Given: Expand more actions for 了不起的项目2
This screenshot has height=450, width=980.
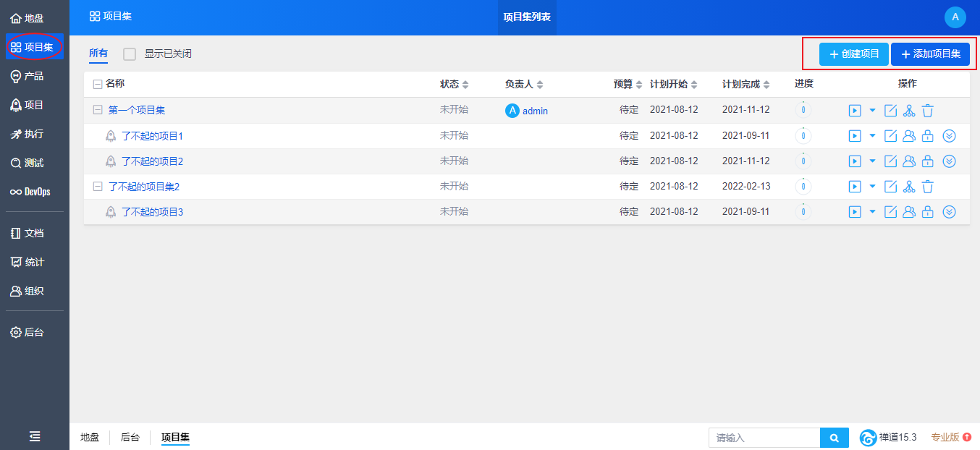Looking at the screenshot, I should 950,161.
